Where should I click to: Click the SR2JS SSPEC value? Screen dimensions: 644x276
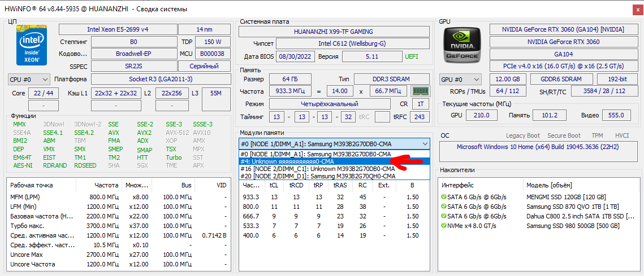click(135, 66)
